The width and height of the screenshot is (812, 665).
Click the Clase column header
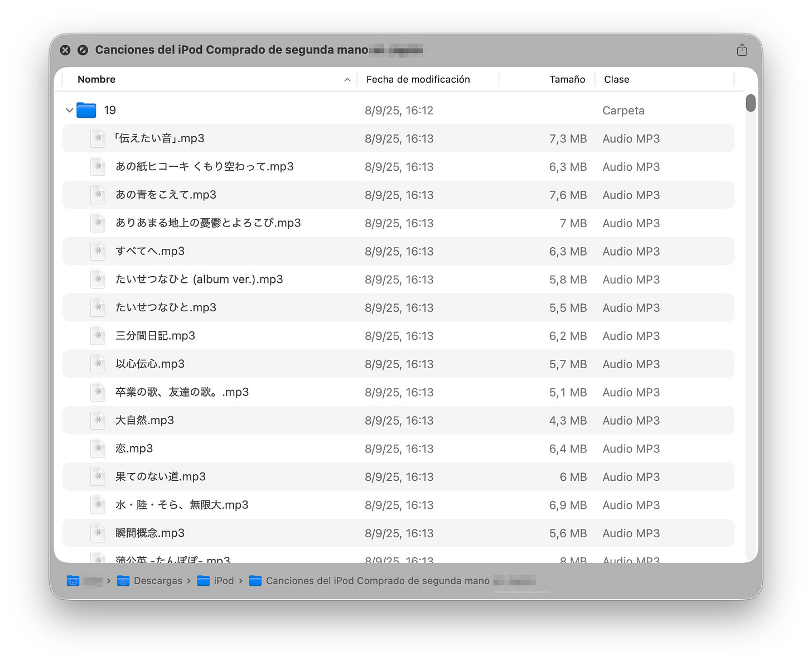click(x=616, y=79)
